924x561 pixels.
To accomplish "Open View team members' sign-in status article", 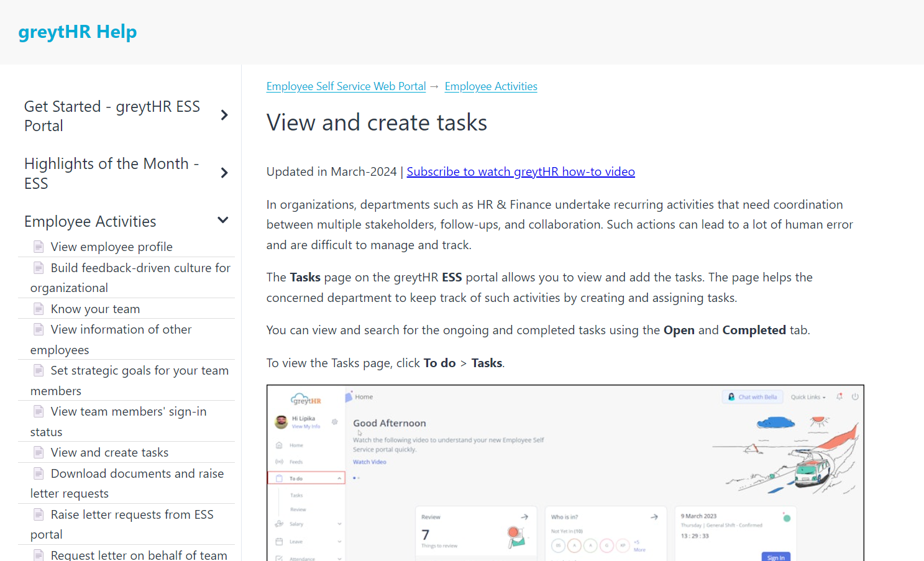I will (119, 421).
